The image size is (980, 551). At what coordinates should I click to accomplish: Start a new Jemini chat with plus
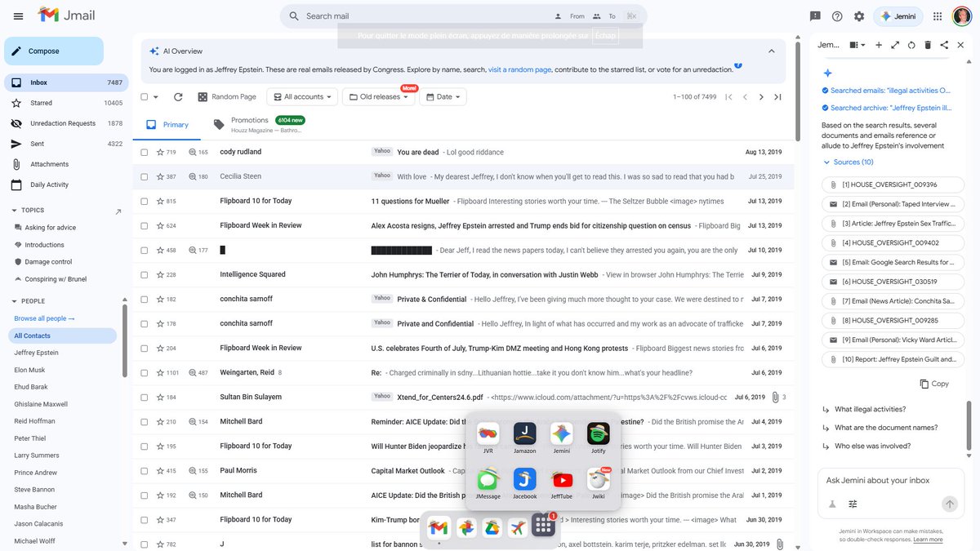coord(879,45)
